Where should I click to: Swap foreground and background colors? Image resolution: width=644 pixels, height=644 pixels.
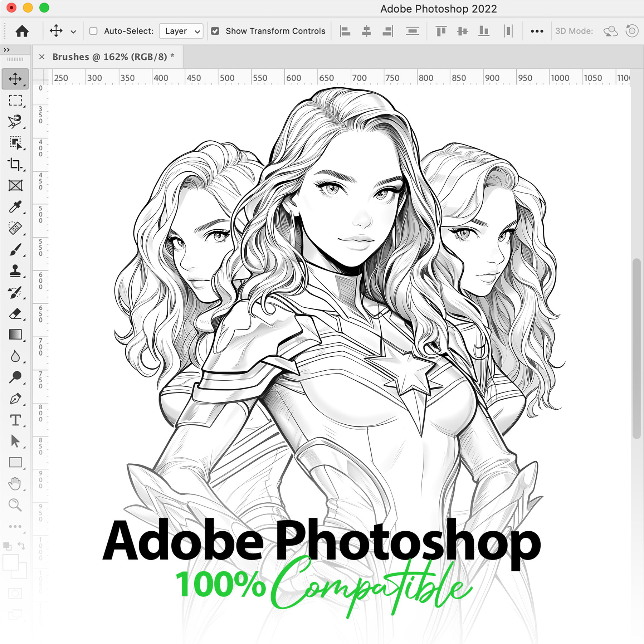click(21, 546)
